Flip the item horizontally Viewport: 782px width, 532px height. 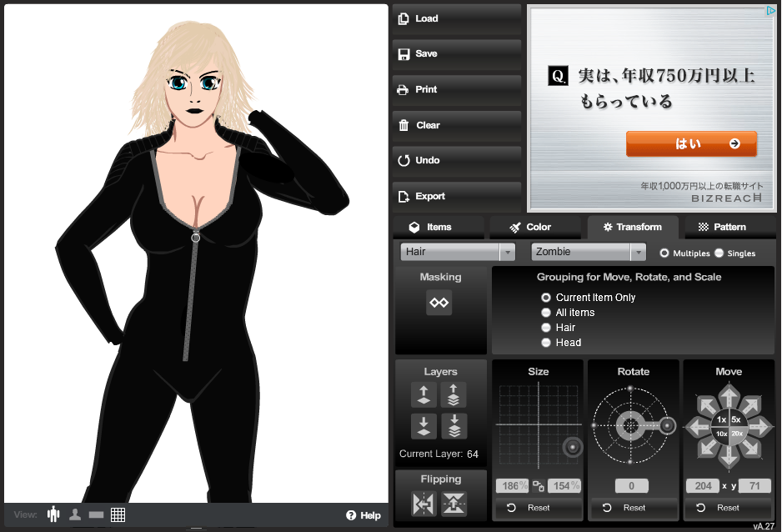click(424, 504)
